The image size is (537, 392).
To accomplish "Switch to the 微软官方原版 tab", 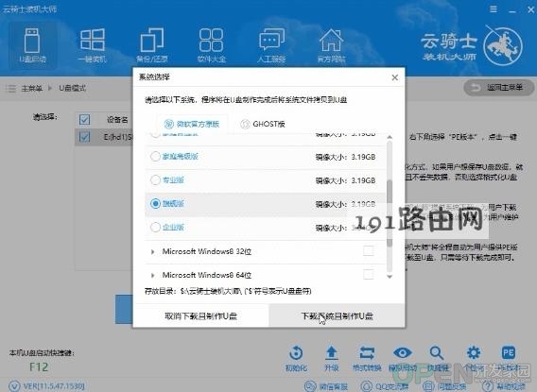I will pos(192,124).
